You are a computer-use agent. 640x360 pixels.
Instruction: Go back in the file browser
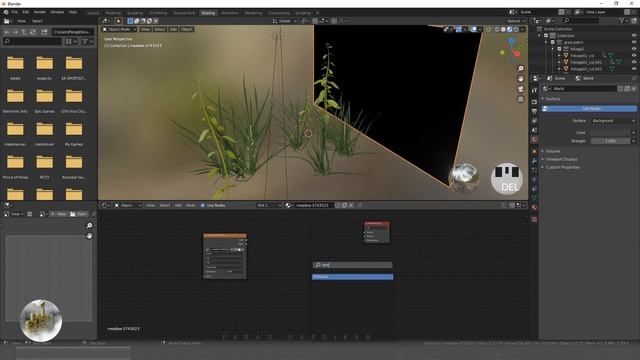[x=7, y=31]
